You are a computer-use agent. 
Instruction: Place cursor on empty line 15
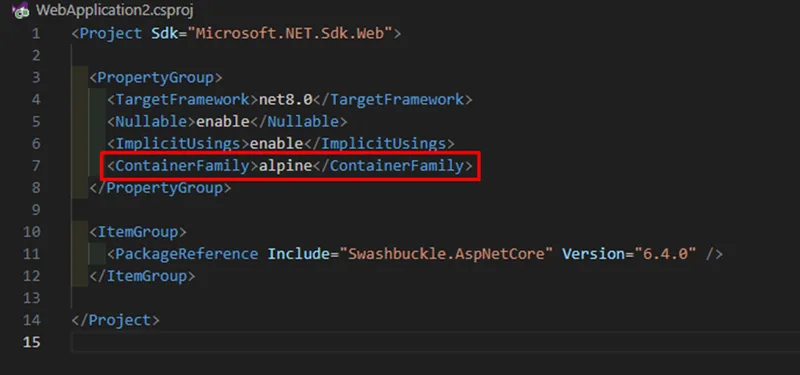point(436,342)
